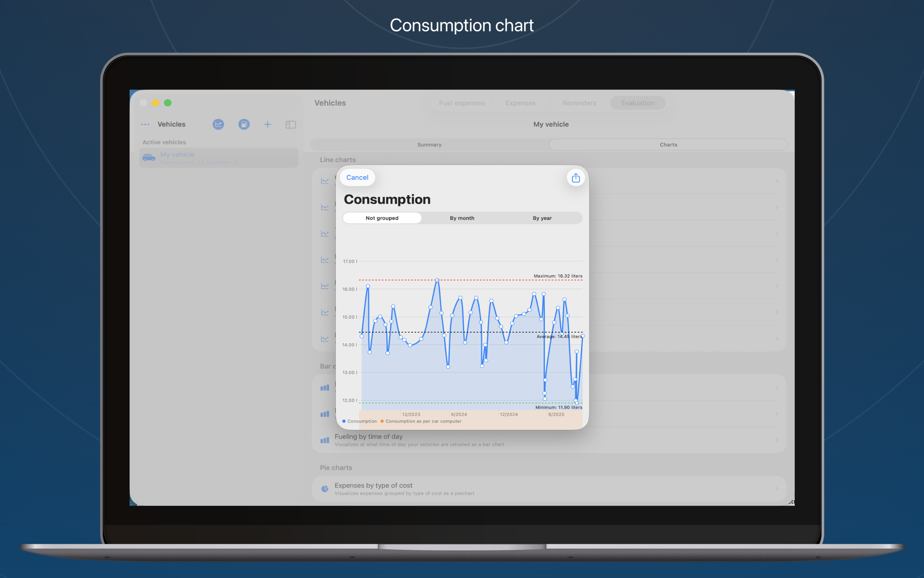This screenshot has height=578, width=924.
Task: Click the plus icon to add a vehicle
Action: [268, 124]
